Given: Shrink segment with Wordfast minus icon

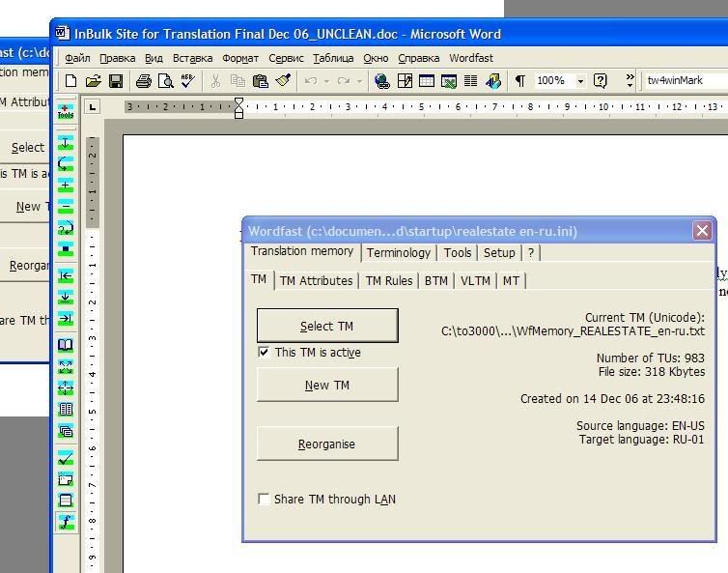Looking at the screenshot, I should click(66, 207).
